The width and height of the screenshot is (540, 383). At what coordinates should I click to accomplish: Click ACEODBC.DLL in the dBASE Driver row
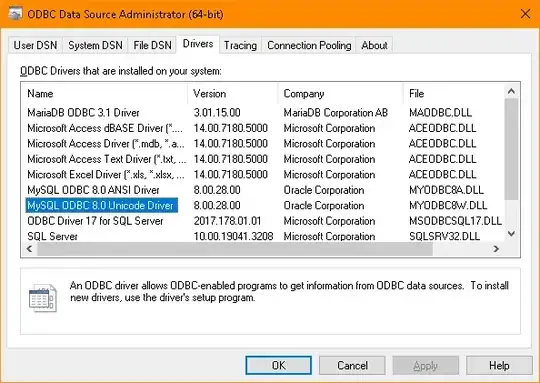click(443, 128)
